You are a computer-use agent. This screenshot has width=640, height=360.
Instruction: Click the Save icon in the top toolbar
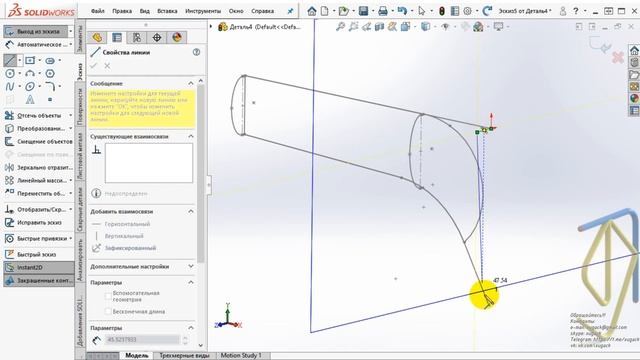pos(363,11)
